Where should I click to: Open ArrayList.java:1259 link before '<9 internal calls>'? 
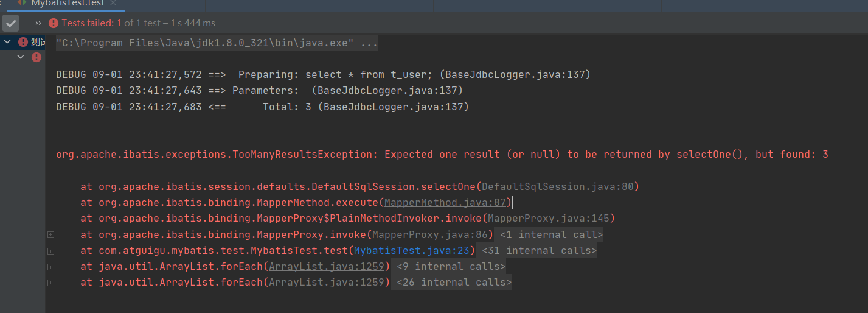pos(327,266)
